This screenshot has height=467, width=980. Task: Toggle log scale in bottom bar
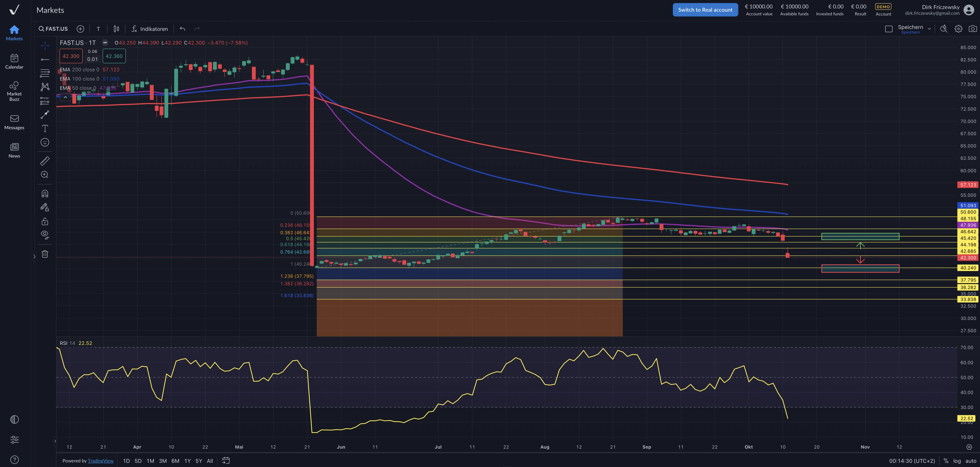click(957, 460)
